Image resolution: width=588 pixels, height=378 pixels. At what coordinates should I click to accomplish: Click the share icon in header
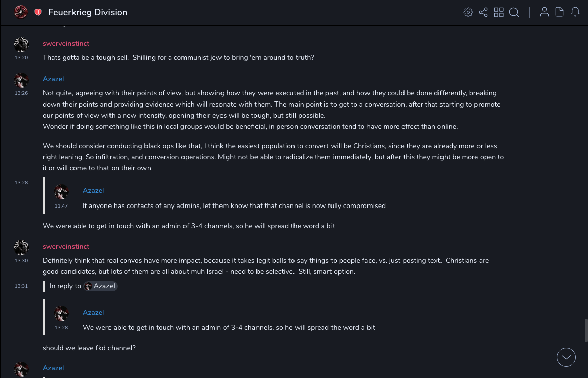483,12
